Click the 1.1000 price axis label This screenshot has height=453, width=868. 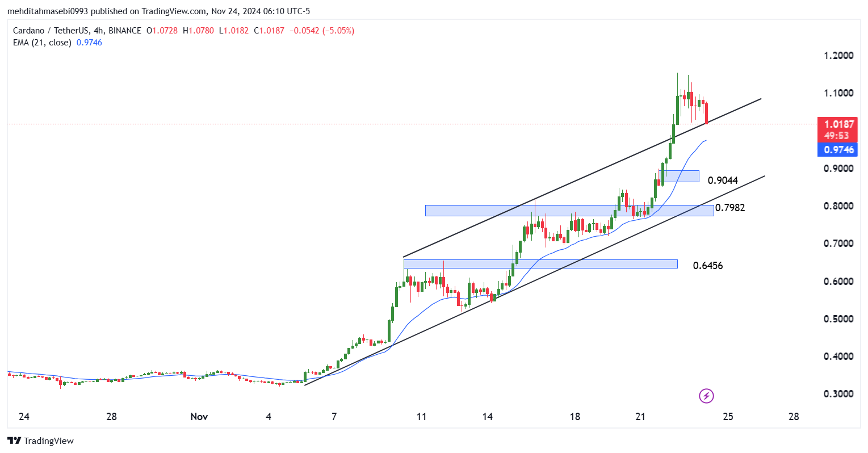pyautogui.click(x=838, y=93)
